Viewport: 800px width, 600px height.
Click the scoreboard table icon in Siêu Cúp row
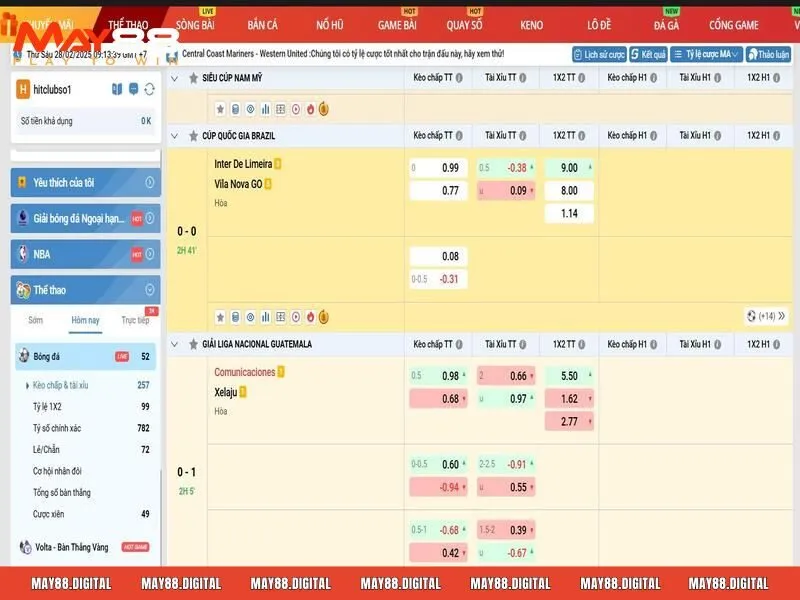click(x=281, y=109)
